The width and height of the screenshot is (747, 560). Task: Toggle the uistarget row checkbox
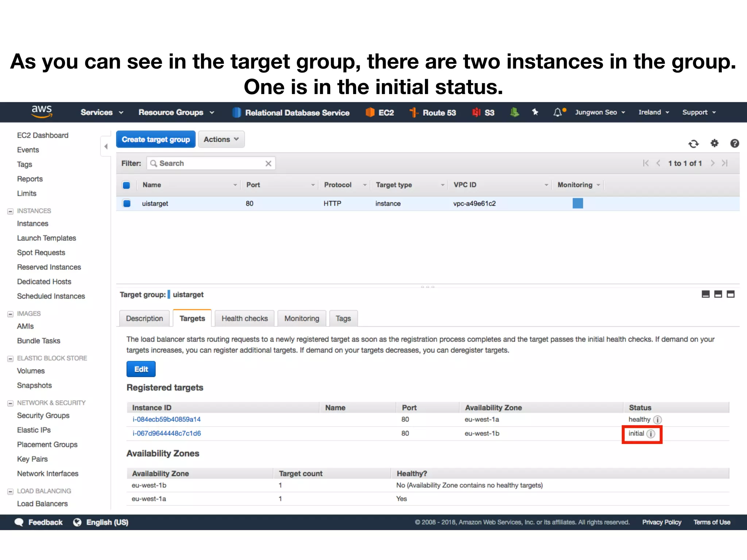(x=127, y=203)
